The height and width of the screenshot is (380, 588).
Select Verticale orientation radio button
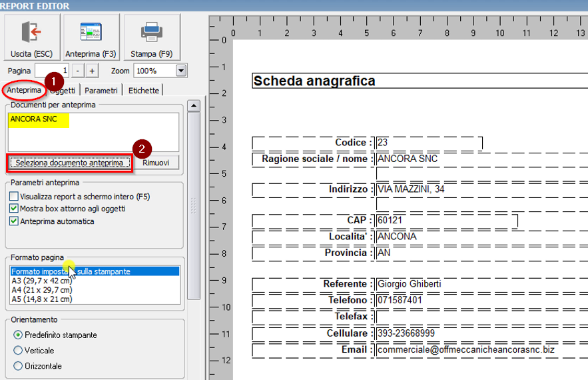18,350
